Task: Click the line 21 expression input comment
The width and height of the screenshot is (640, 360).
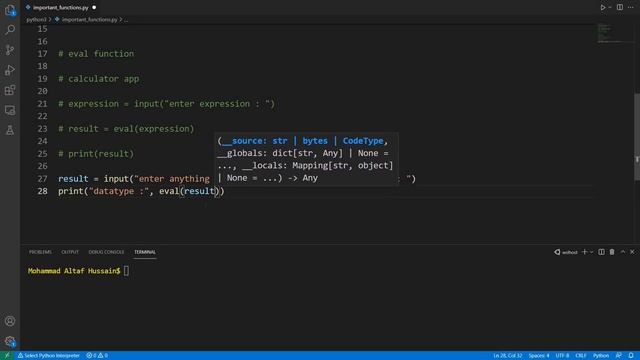Action: 166,104
